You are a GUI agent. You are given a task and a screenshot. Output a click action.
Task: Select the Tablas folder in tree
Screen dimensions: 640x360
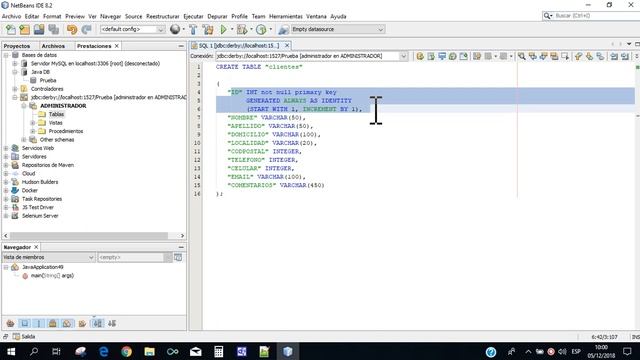56,114
